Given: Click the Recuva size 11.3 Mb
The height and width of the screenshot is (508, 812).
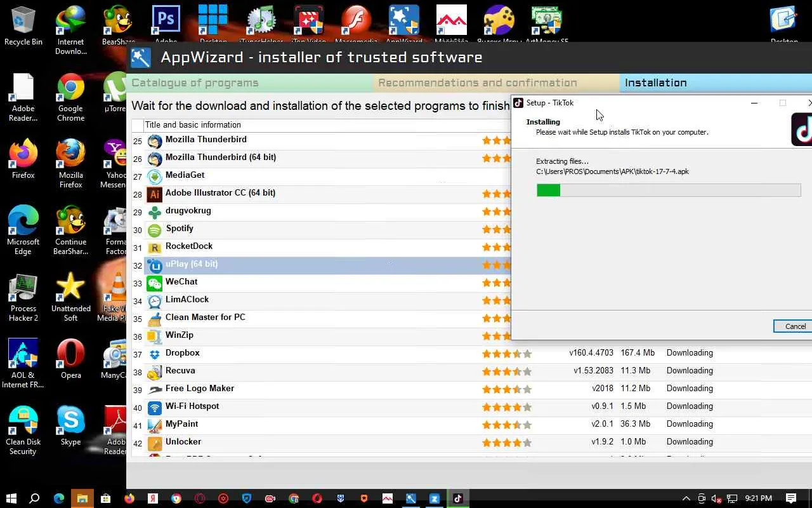Looking at the screenshot, I should tap(635, 371).
